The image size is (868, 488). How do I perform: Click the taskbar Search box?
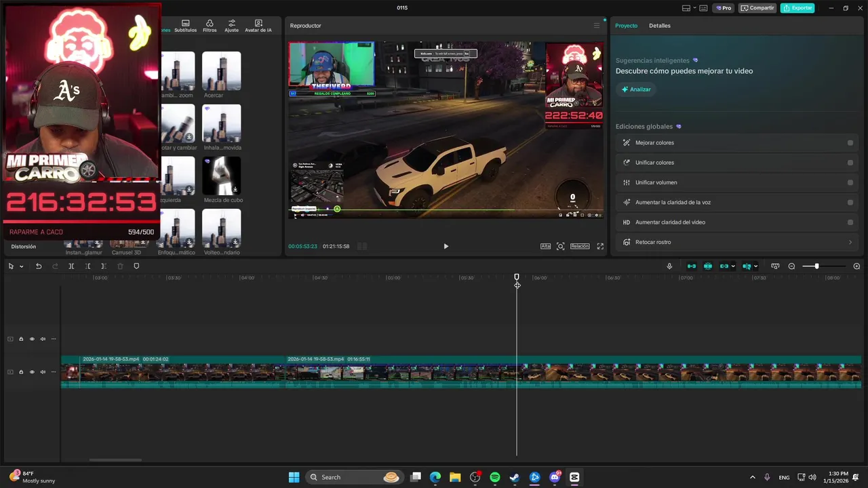[x=354, y=477]
